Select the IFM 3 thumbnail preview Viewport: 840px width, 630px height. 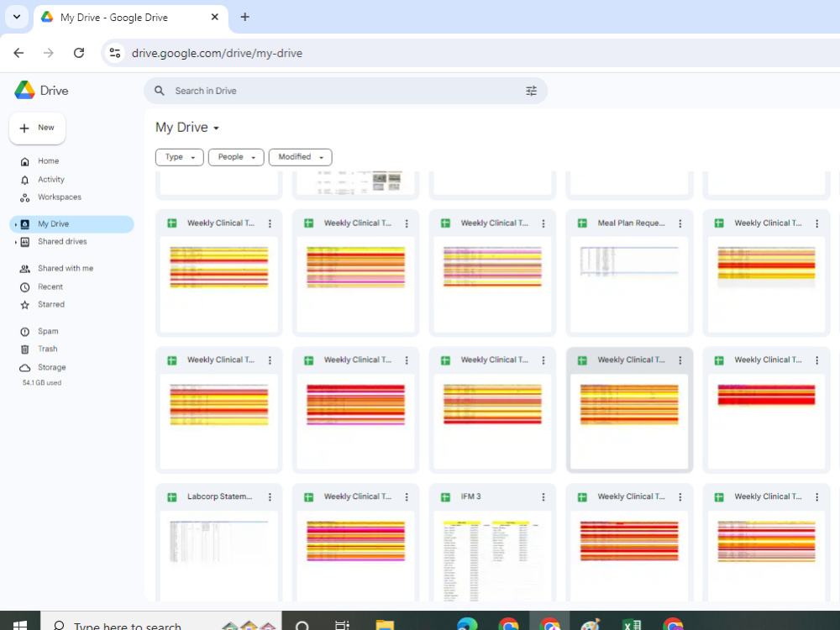tap(492, 556)
